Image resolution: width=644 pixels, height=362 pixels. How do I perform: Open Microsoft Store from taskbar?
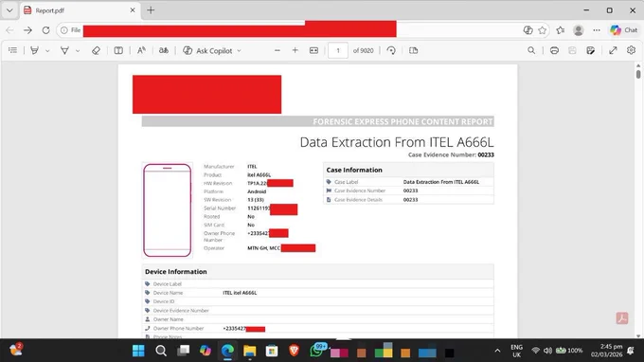pos(272,351)
